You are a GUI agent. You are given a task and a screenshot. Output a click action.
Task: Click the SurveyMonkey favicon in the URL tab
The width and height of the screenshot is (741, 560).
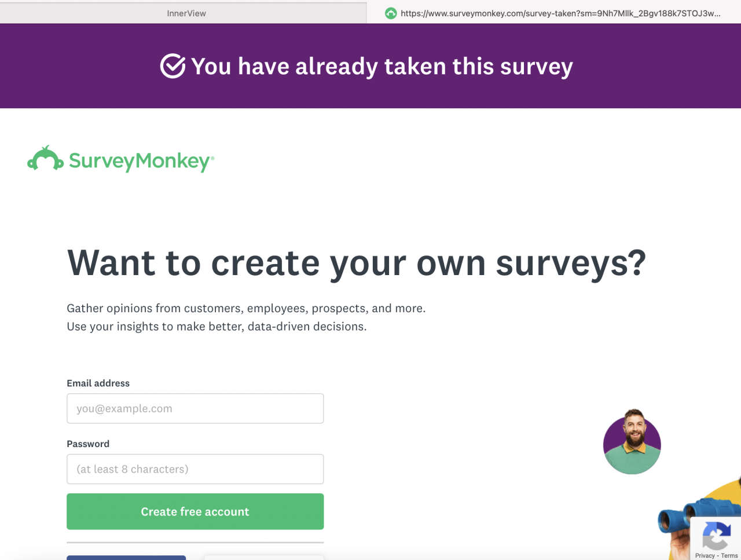pyautogui.click(x=391, y=13)
